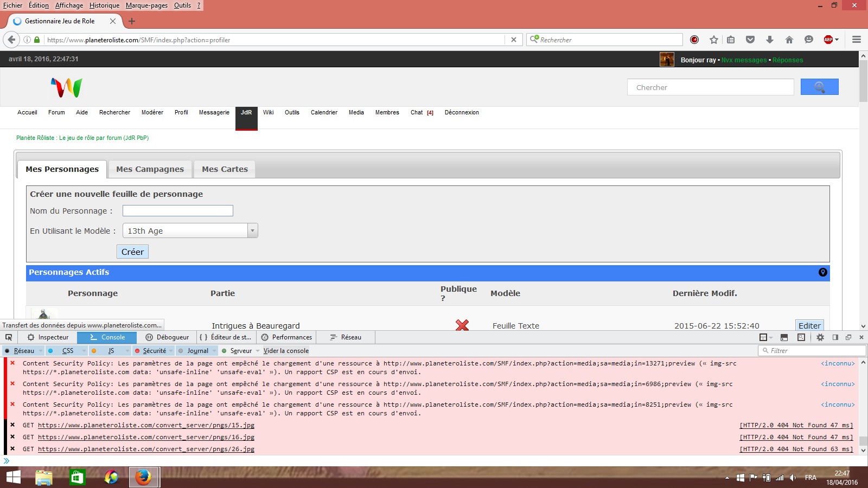This screenshot has height=488, width=868.
Task: Open the Modèle dropdown showing 13th Age
Action: click(190, 231)
